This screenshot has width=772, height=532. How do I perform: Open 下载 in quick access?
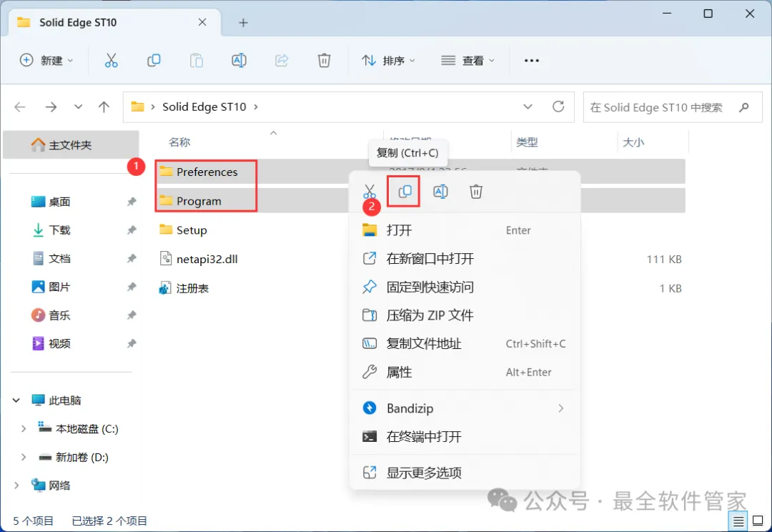pos(59,230)
